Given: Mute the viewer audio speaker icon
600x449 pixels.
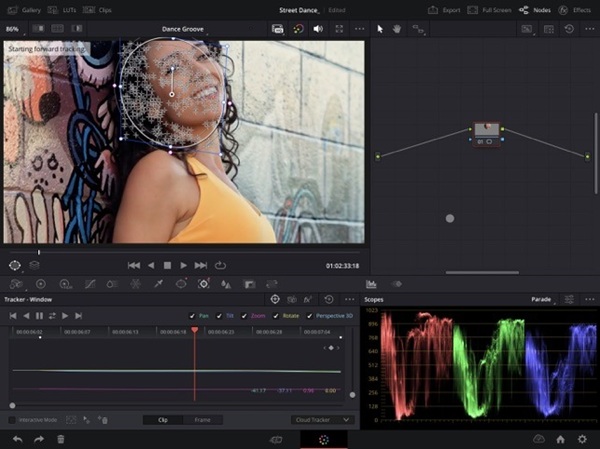Looking at the screenshot, I should [x=318, y=29].
